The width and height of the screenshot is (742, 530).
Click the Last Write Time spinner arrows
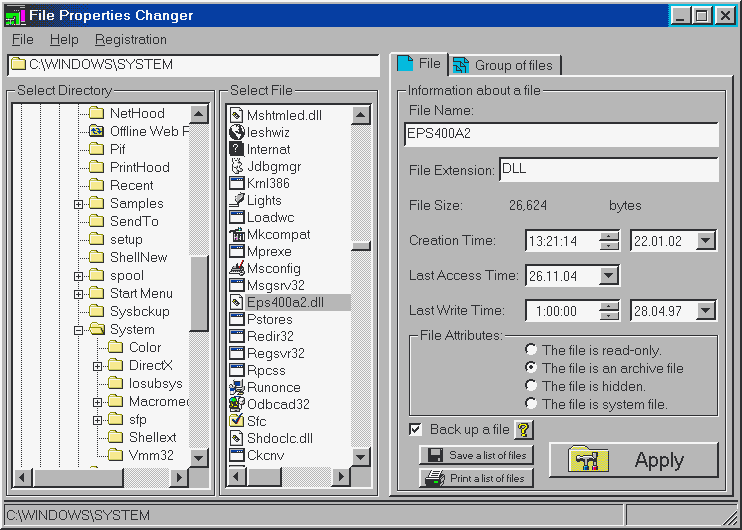coord(609,311)
